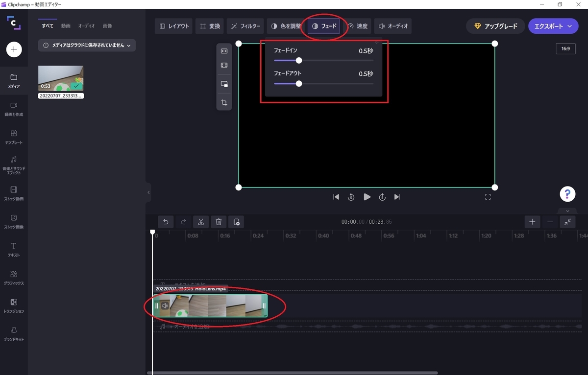Switch to the Audio media tab
This screenshot has height=375, width=588.
click(x=87, y=25)
